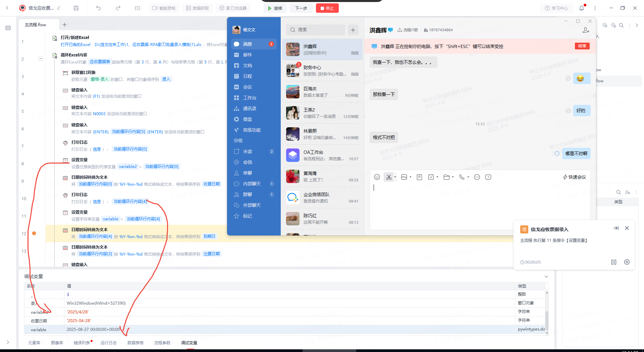The image size is (644, 352).
Task: Open 数据抓取 data capture tool
Action: pos(198,8)
